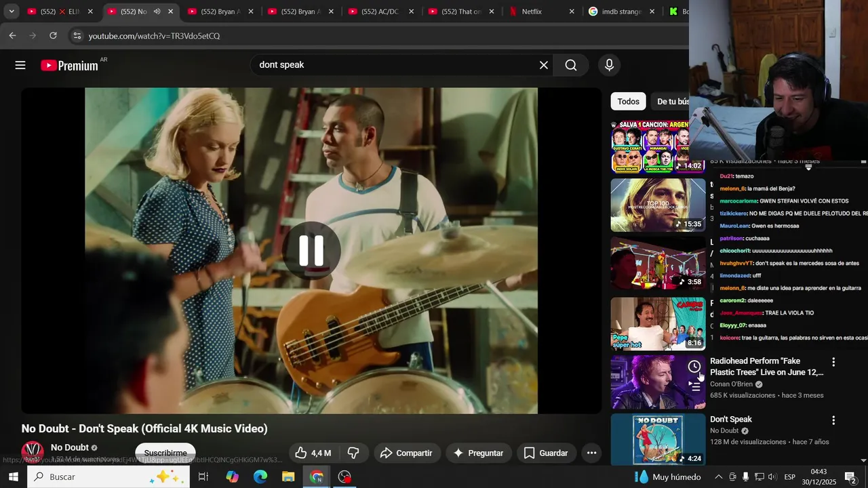Click Compartir share button

point(406,453)
